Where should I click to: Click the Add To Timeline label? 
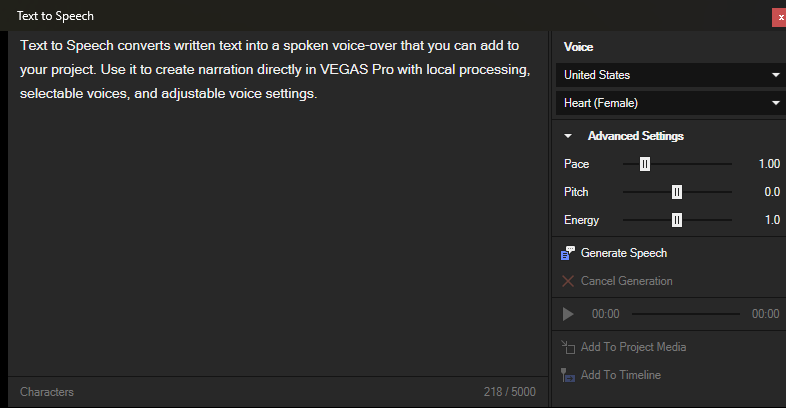click(x=620, y=375)
